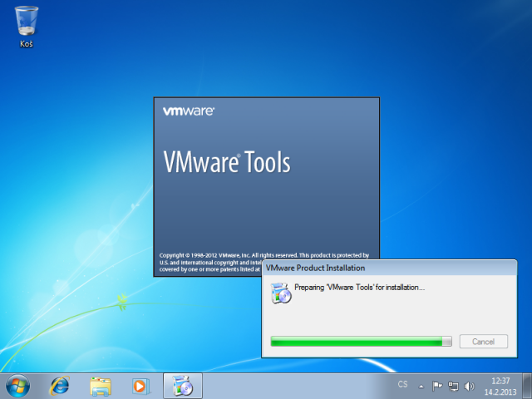Click the CS language indicator
The image size is (532, 399).
[402, 384]
